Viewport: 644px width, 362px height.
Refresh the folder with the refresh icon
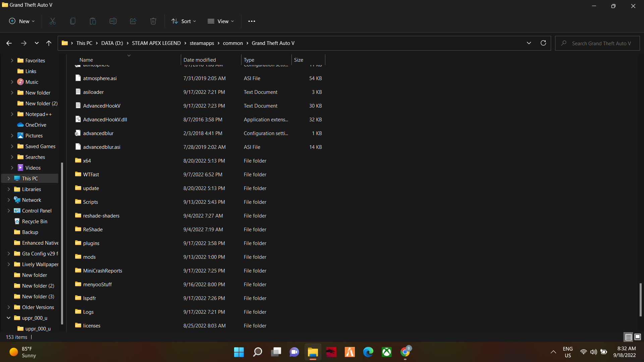[543, 43]
